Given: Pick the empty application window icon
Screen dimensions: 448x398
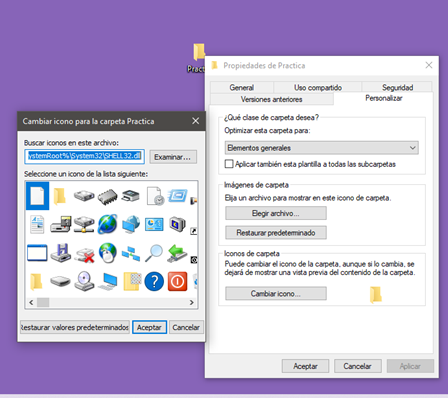Looking at the screenshot, I should [37, 253].
